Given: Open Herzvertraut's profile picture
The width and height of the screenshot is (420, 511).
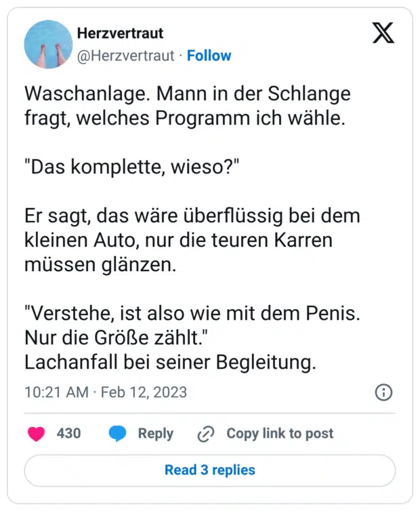Looking at the screenshot, I should coord(48,44).
